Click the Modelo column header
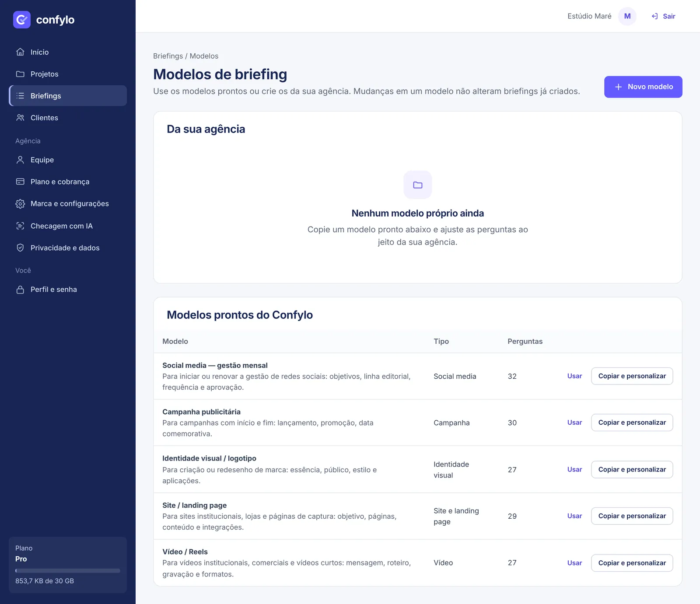This screenshot has height=604, width=700. [175, 341]
